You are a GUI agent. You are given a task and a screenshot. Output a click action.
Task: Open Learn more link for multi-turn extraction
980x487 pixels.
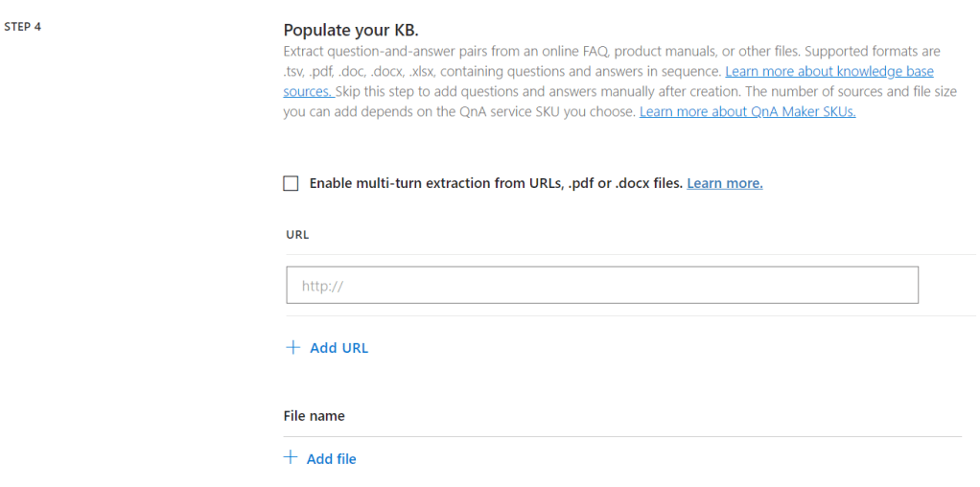724,183
